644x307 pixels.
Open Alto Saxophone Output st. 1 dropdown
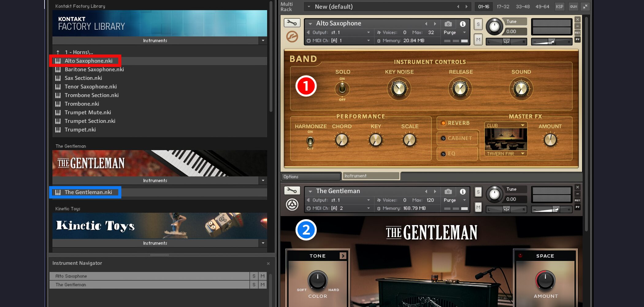tap(339, 33)
